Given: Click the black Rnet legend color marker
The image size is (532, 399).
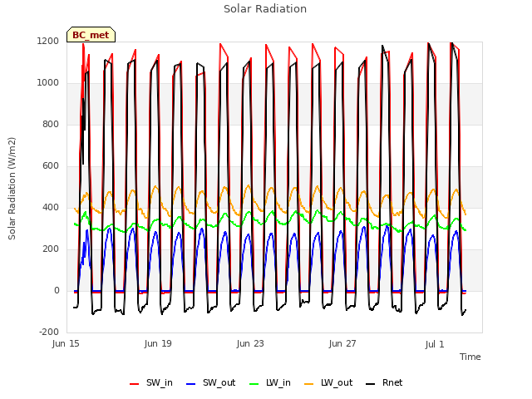Looking at the screenshot, I should (x=371, y=384).
